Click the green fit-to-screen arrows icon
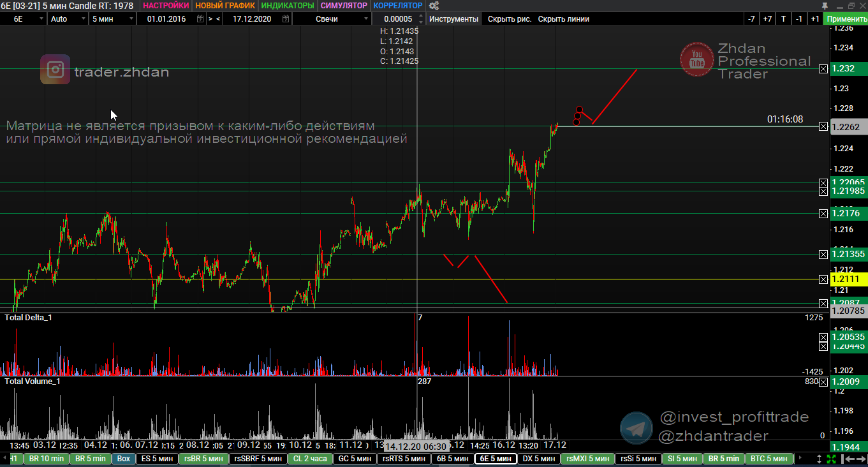 coord(831,459)
